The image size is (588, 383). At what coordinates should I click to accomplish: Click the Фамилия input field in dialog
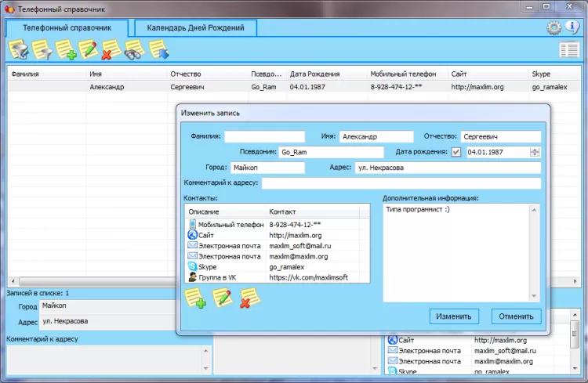coord(264,136)
